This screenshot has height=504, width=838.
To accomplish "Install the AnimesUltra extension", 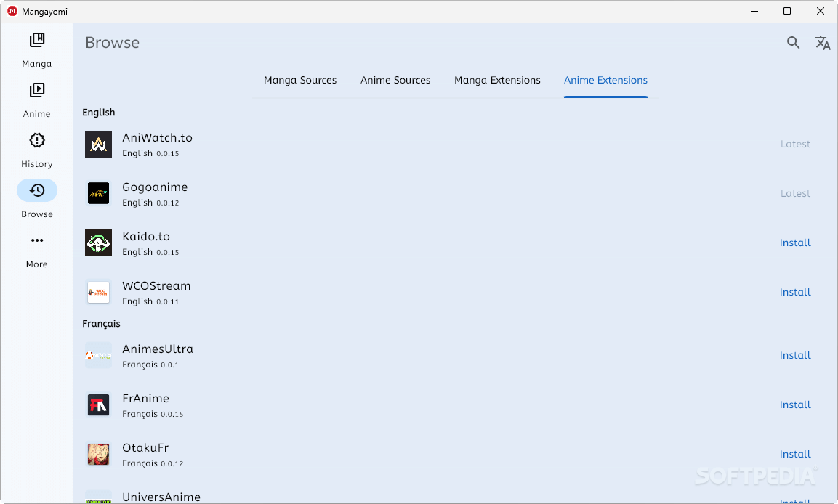I will [x=795, y=356].
